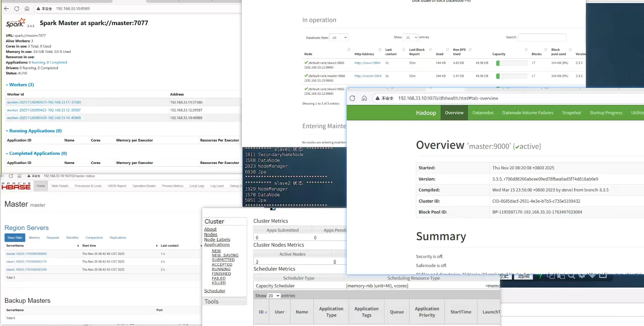Open the http://slave1:9864 datanode link
The image size is (644, 326).
(367, 63)
